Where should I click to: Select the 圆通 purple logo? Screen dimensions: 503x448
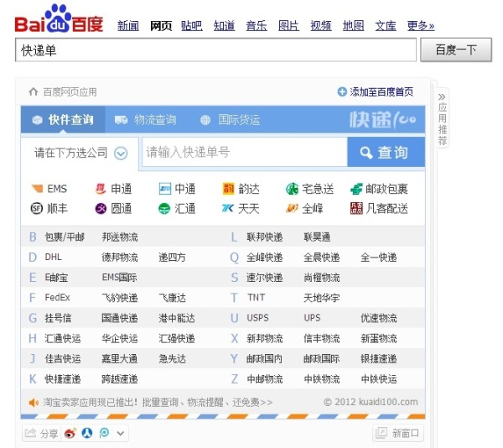pos(101,209)
